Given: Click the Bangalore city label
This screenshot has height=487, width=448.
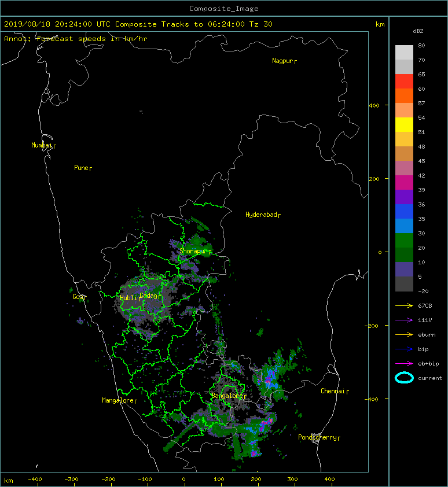Looking at the screenshot, I should coord(227,396).
